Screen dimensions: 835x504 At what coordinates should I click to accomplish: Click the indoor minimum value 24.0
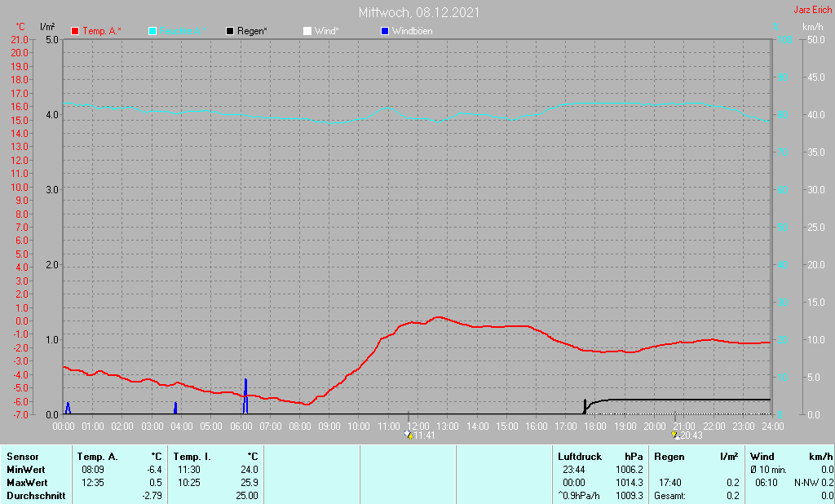click(x=250, y=470)
